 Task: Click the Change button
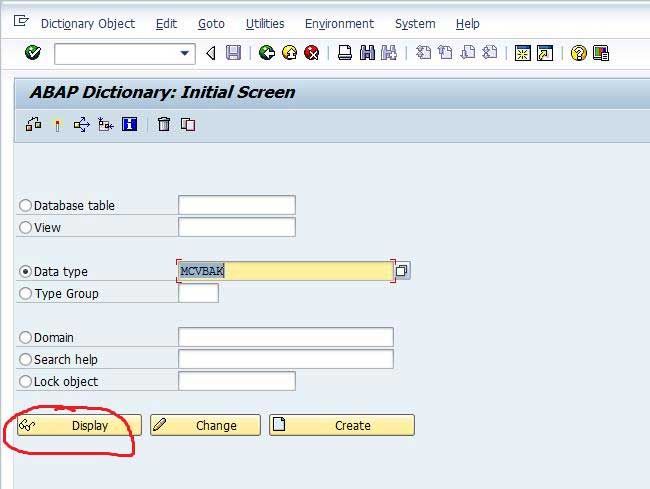pos(205,425)
